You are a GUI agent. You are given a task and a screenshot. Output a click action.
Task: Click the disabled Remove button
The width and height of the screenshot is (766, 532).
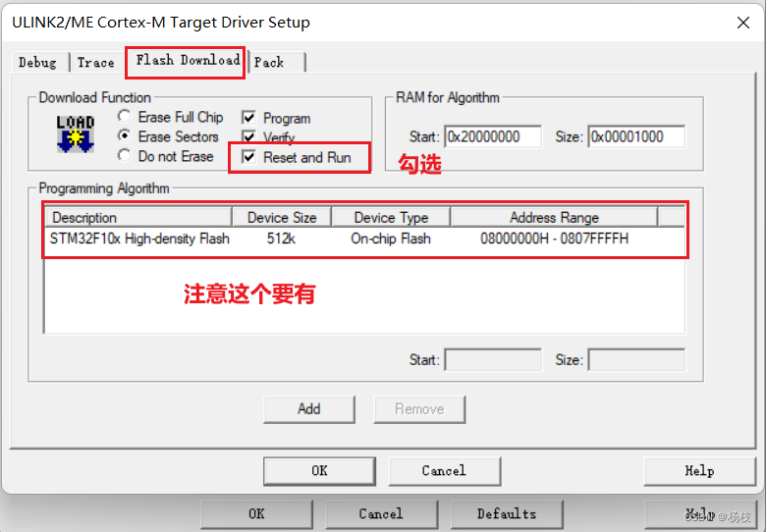(x=419, y=409)
